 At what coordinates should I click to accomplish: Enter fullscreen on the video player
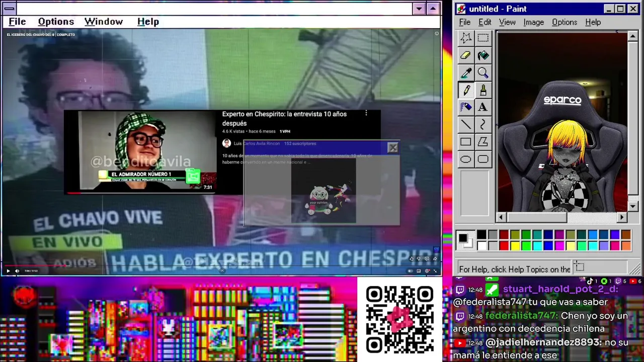pos(435,271)
